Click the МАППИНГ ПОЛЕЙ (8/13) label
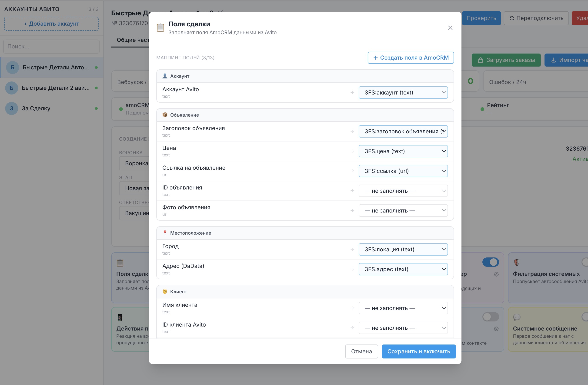The image size is (588, 385). point(185,58)
